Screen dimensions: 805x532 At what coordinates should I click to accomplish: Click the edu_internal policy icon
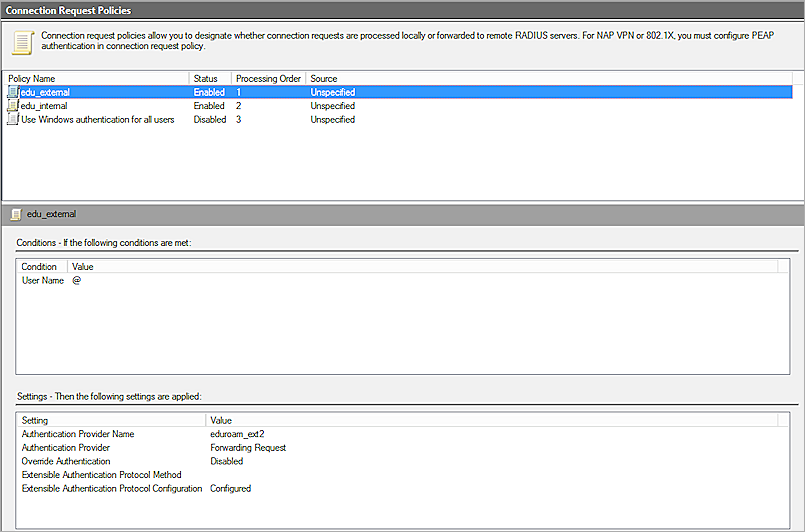pyautogui.click(x=13, y=106)
